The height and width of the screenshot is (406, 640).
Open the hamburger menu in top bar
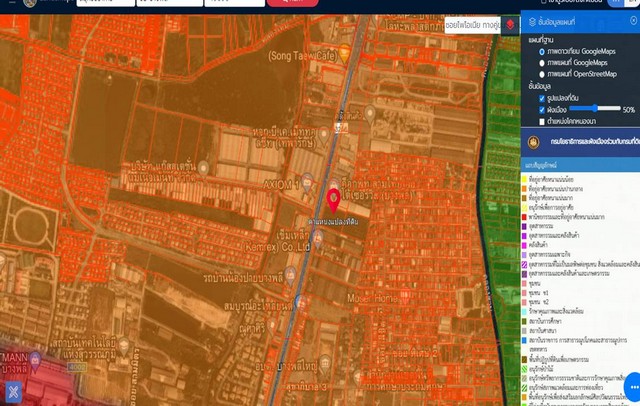(x=13, y=2)
